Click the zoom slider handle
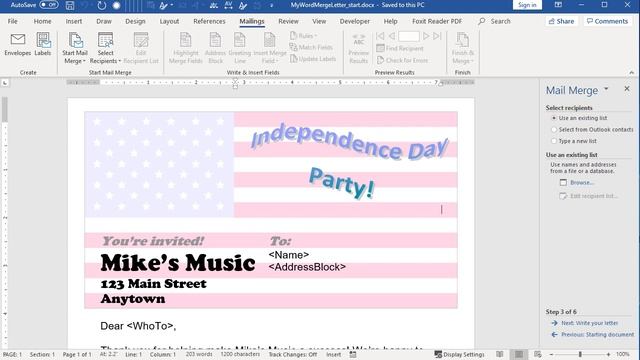Image resolution: width=640 pixels, height=360 pixels. click(580, 354)
